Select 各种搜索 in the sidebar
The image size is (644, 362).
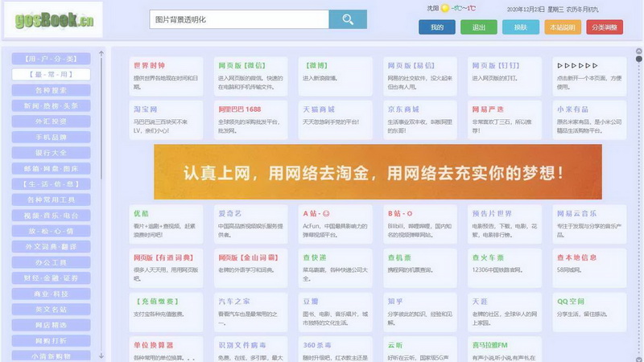pyautogui.click(x=51, y=90)
